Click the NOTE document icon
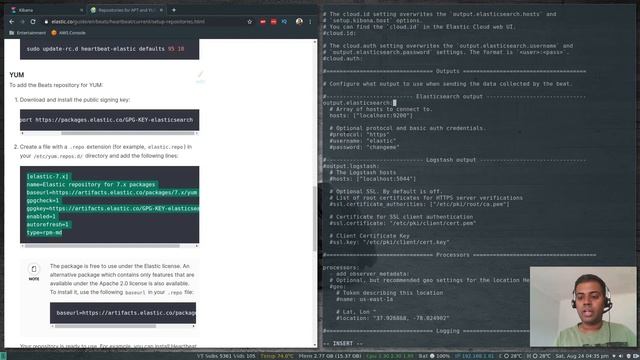This screenshot has width=640, height=360. tap(34, 269)
